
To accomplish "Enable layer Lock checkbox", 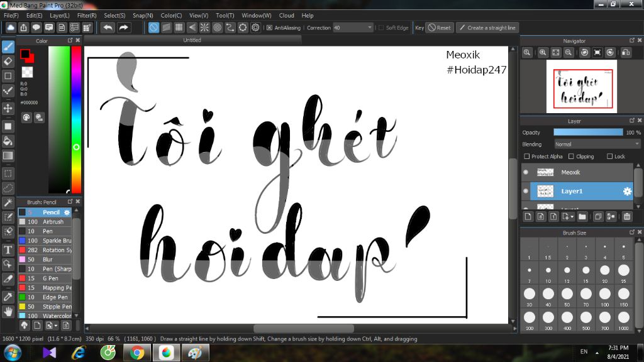I will click(609, 156).
